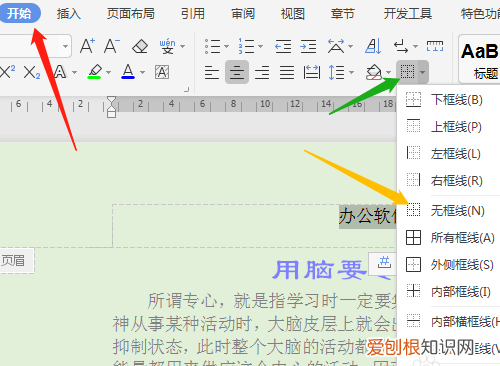The height and width of the screenshot is (366, 500).
Task: Choose 无框线(N) no border
Action: point(448,211)
